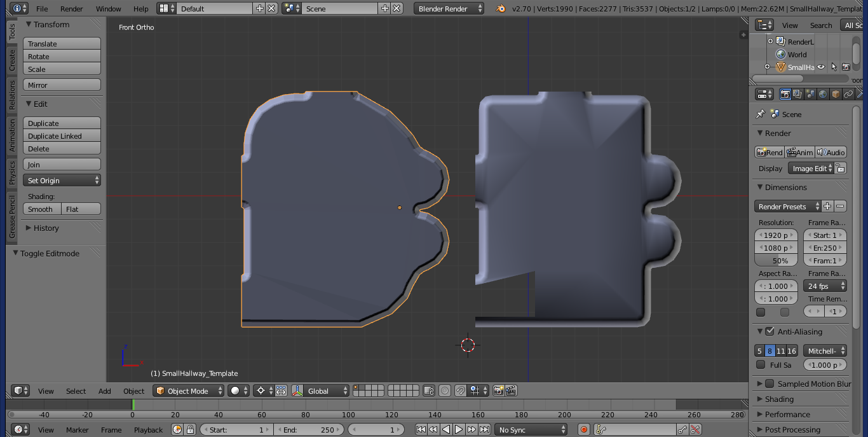The width and height of the screenshot is (868, 437).
Task: Switch to the Create tool shelf tab
Action: (12, 60)
